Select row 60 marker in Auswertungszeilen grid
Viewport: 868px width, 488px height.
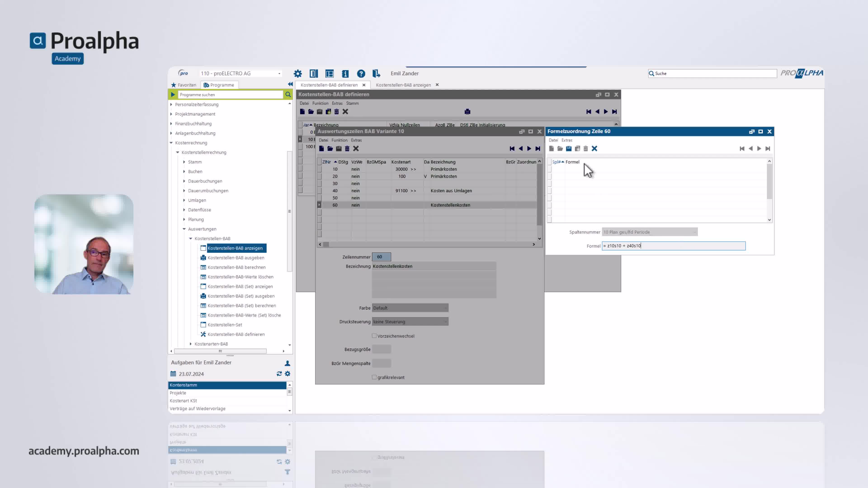click(x=319, y=205)
